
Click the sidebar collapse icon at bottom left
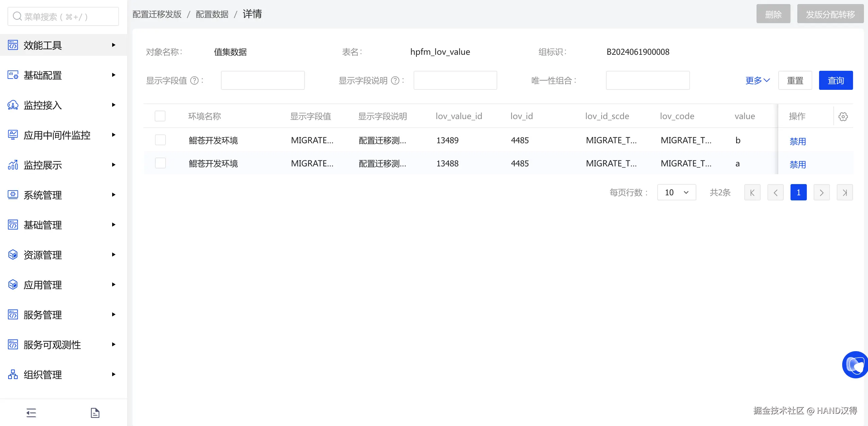[31, 413]
